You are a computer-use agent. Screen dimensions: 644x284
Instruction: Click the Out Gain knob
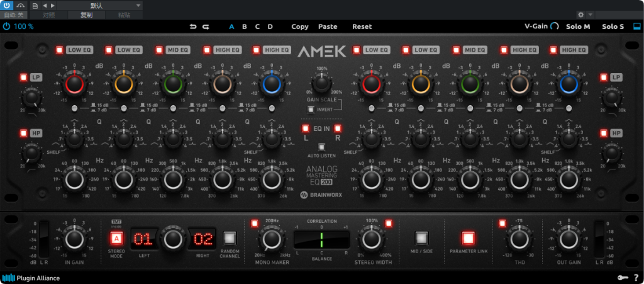pos(569,239)
